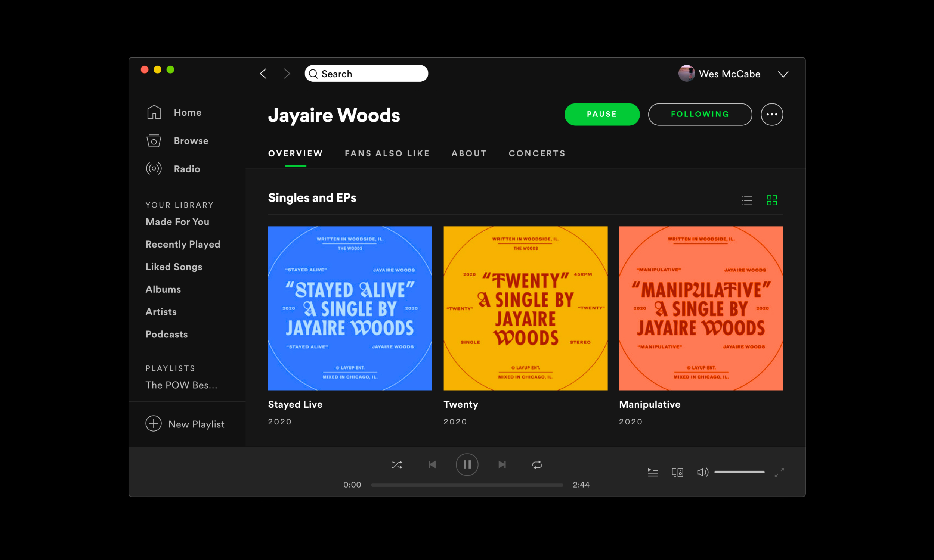Open Made For You in library
The width and height of the screenshot is (934, 560).
click(x=177, y=222)
